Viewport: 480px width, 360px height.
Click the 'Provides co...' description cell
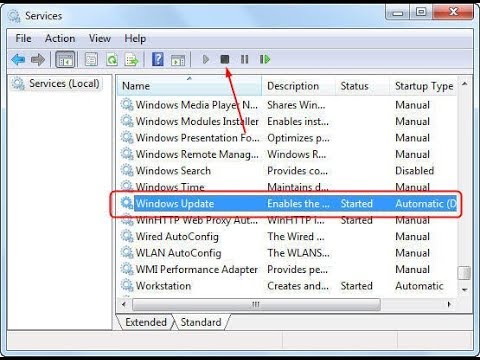click(297, 171)
